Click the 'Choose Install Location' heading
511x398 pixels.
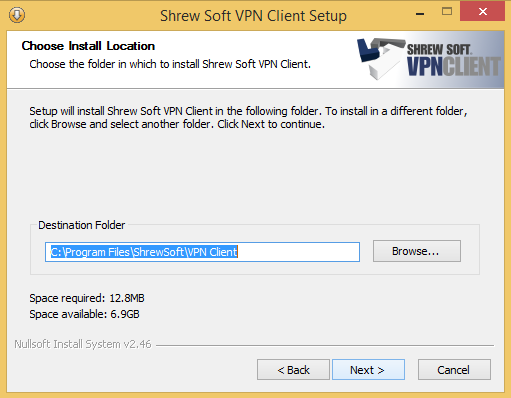click(88, 46)
